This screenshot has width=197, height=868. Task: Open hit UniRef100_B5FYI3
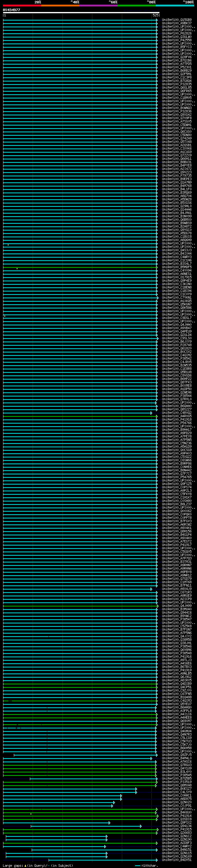click(x=177, y=47)
